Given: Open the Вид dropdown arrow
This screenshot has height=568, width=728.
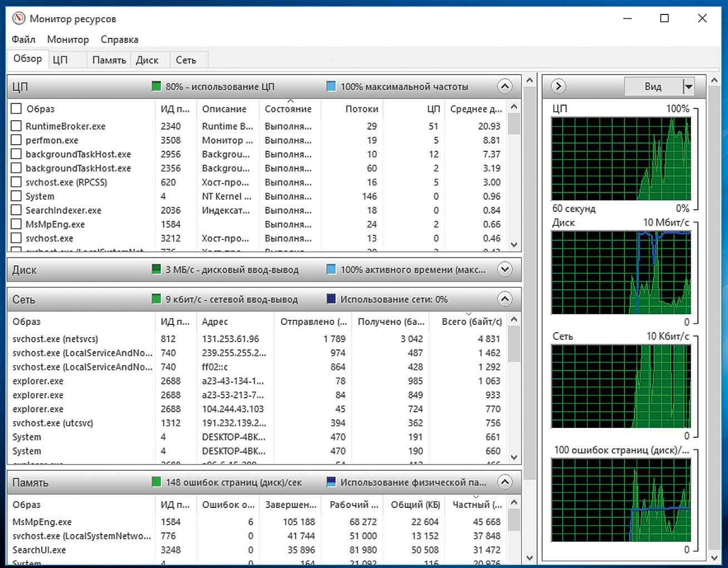Looking at the screenshot, I should tap(688, 86).
